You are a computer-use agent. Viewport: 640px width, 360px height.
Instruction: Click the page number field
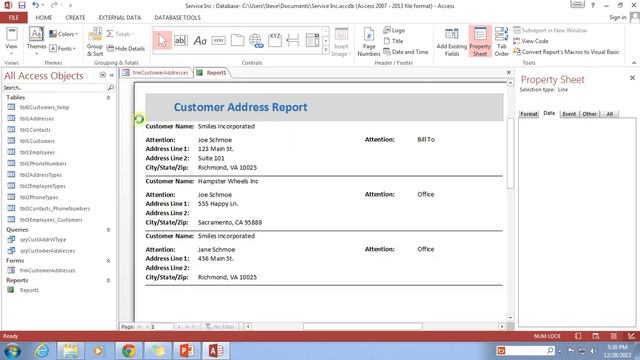point(162,327)
